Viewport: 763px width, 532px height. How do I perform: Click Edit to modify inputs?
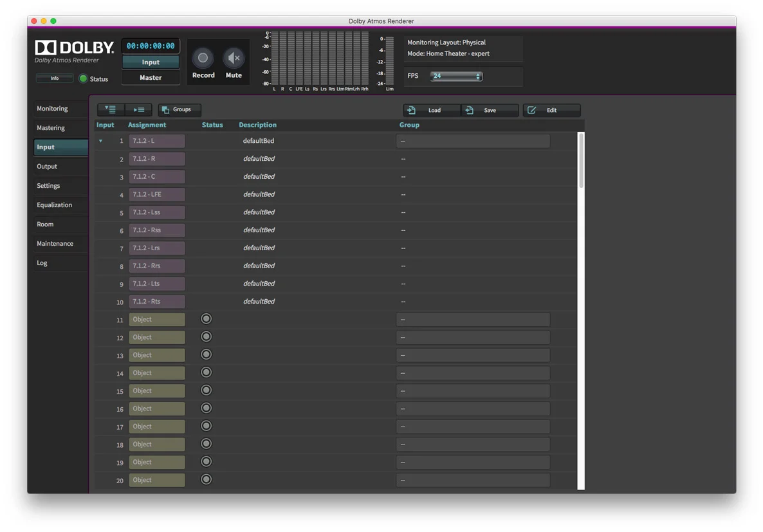point(551,111)
